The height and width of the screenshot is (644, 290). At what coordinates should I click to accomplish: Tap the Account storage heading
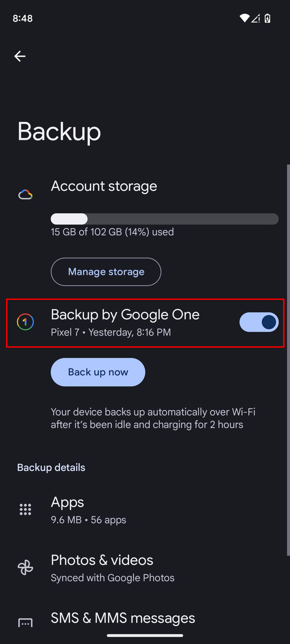click(104, 186)
